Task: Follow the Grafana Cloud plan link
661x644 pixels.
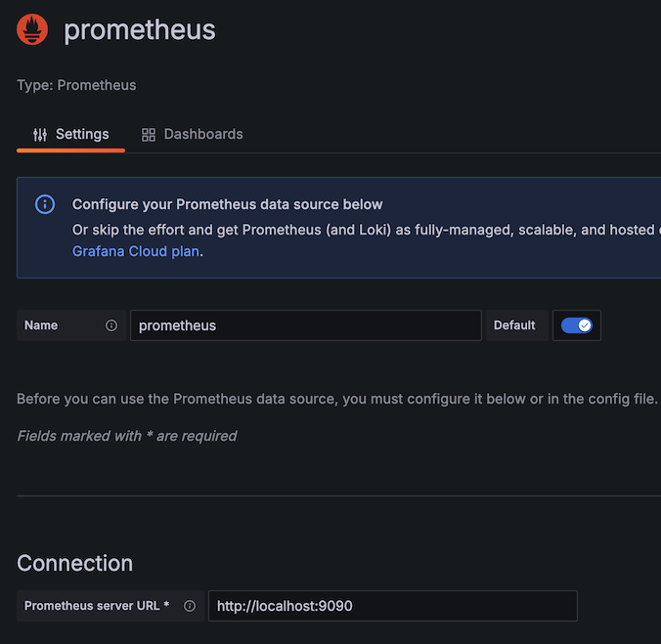Action: [136, 251]
